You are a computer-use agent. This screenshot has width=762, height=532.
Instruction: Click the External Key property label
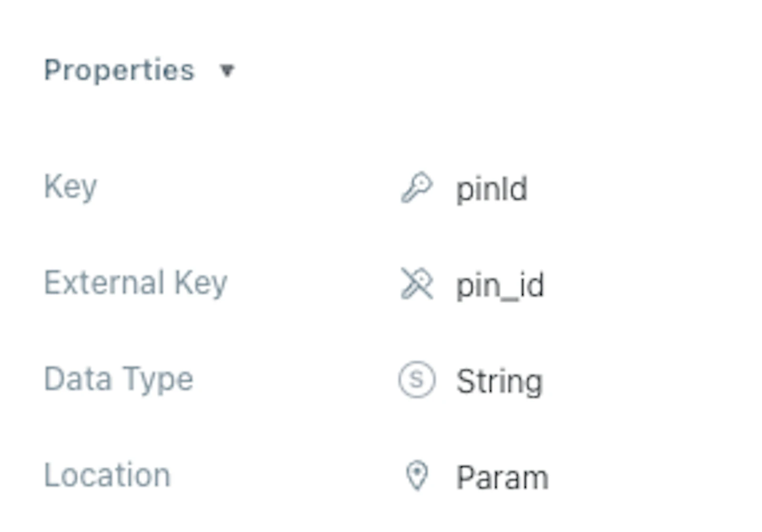click(x=136, y=283)
